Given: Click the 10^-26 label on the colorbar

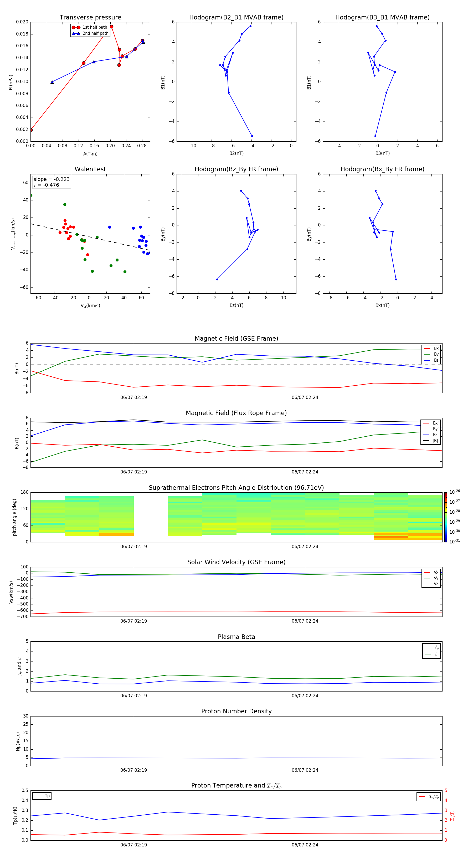Looking at the screenshot, I should coord(455,492).
